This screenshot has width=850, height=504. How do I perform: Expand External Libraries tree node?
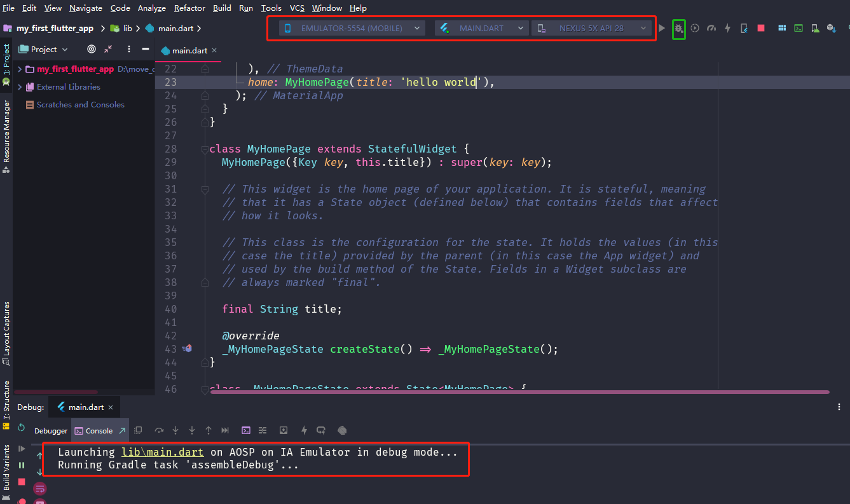(x=20, y=86)
